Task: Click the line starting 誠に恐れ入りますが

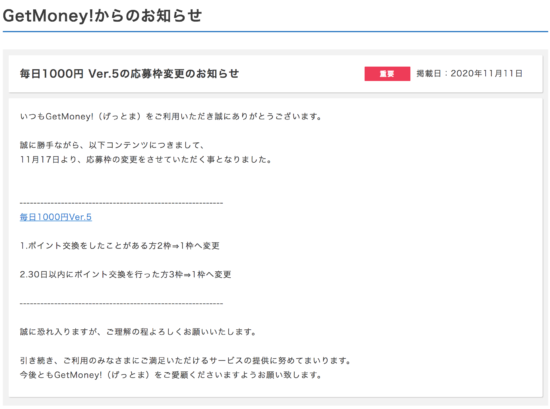Action: 138,332
